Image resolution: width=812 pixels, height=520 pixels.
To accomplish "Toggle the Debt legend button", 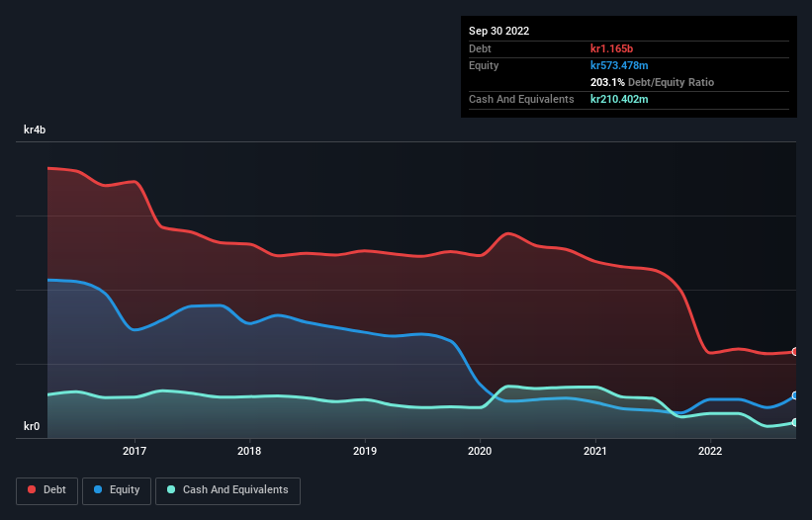I will [x=46, y=490].
